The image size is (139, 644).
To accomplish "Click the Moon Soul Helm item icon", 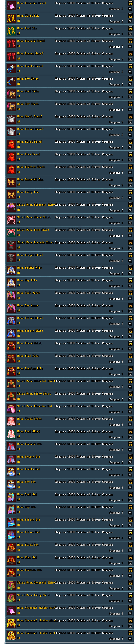I will [x=11, y=94].
